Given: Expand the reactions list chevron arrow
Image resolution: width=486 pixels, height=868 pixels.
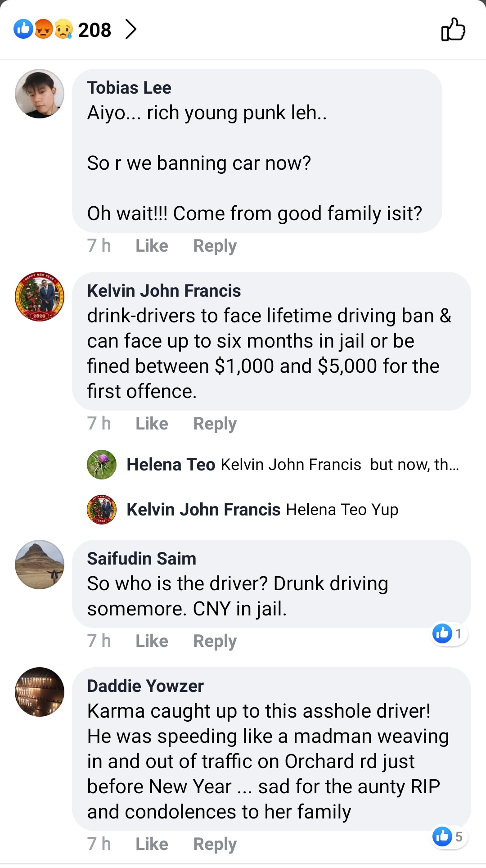Looking at the screenshot, I should (x=131, y=30).
